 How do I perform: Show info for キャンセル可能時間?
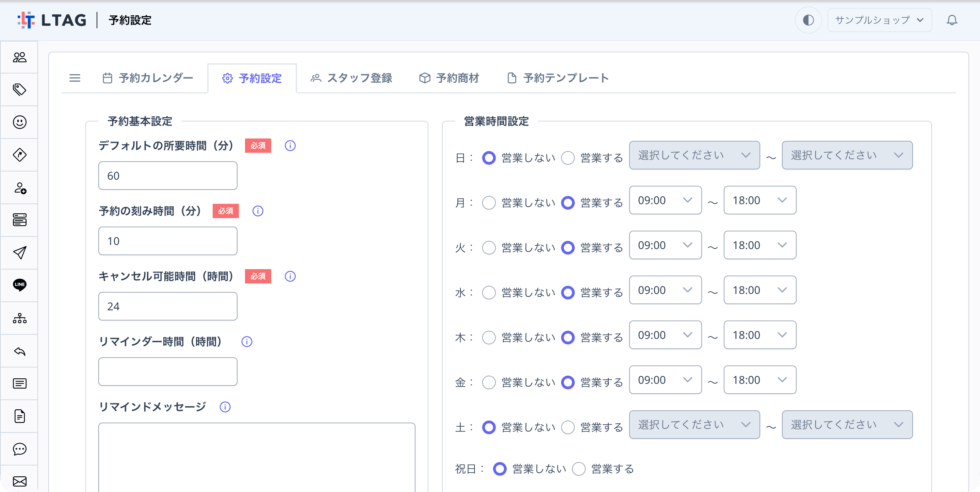point(290,276)
